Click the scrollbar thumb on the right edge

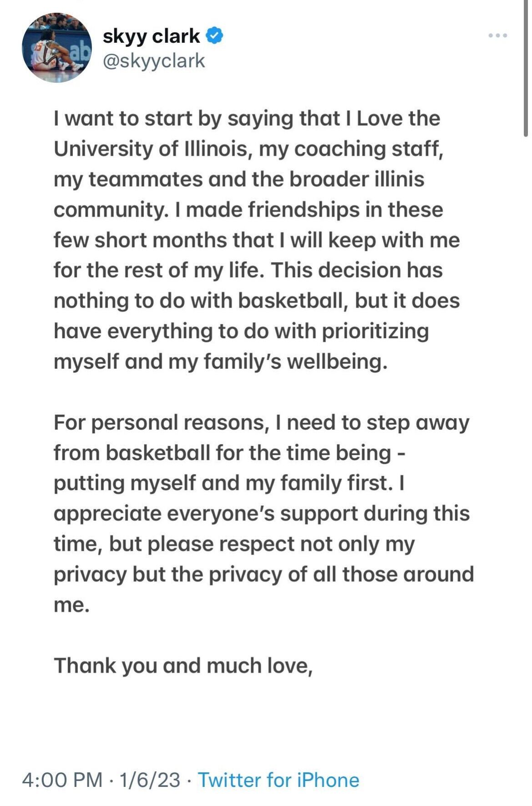526,68
